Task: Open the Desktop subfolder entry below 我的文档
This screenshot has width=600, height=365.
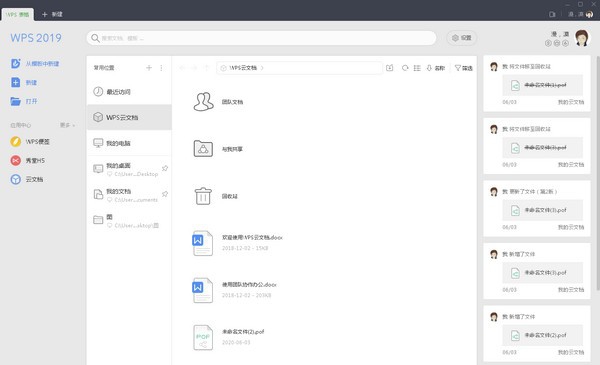Action: [129, 220]
